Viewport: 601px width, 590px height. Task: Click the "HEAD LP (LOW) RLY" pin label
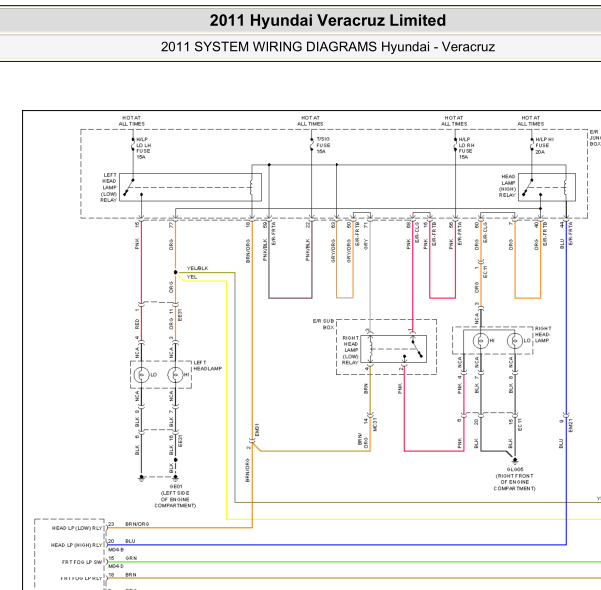click(x=77, y=528)
